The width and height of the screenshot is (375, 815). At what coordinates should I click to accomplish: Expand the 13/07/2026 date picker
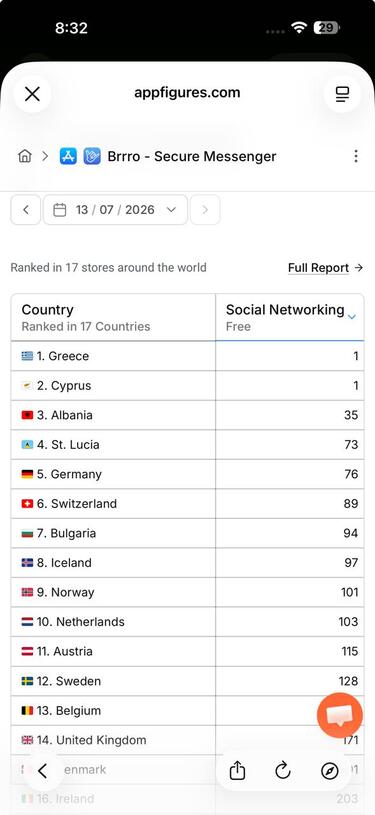pos(115,210)
